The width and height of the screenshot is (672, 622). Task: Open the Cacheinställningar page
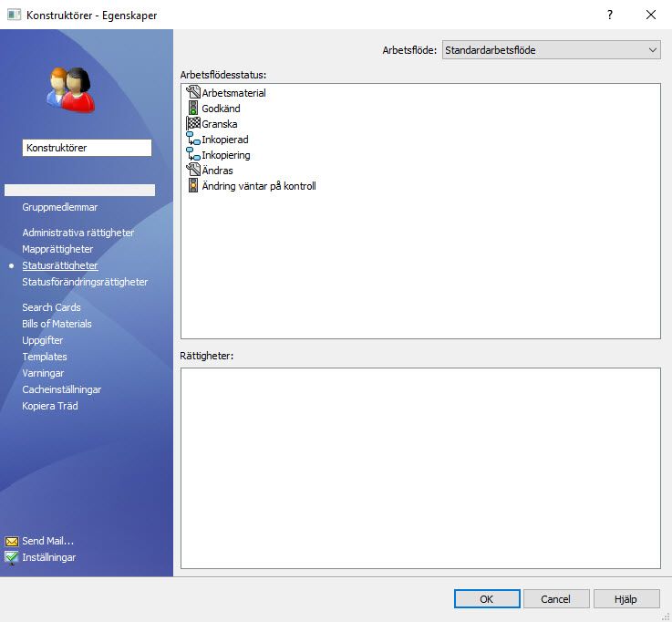pyautogui.click(x=62, y=389)
